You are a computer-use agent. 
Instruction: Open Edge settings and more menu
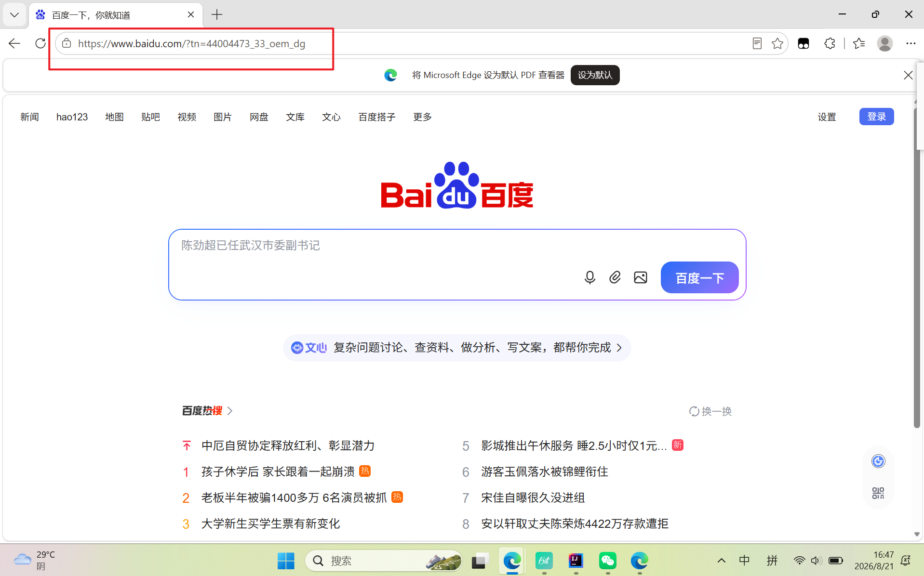point(911,43)
